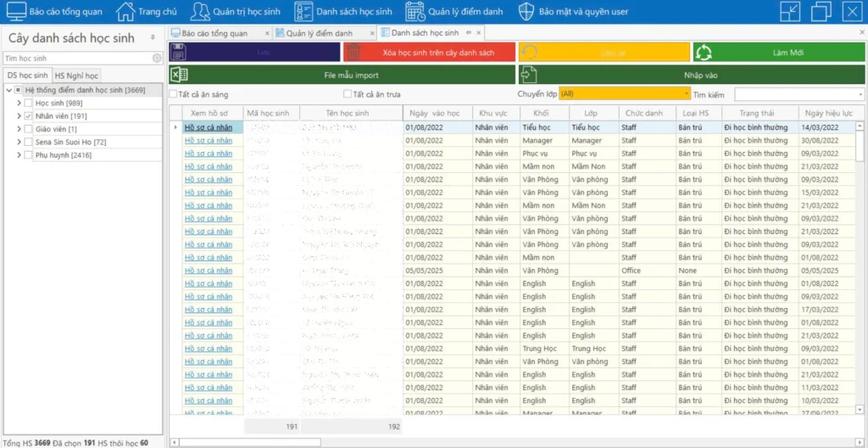
Task: Click the horizontal scrollbar left arrow
Action: pos(175,442)
